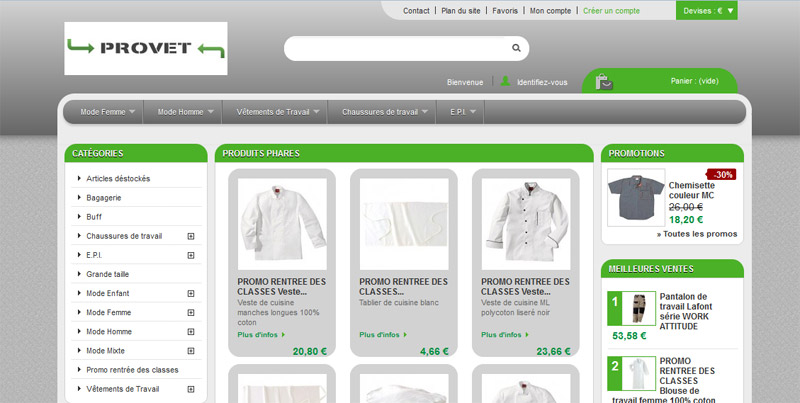Click the 53,58 € price

(x=629, y=336)
